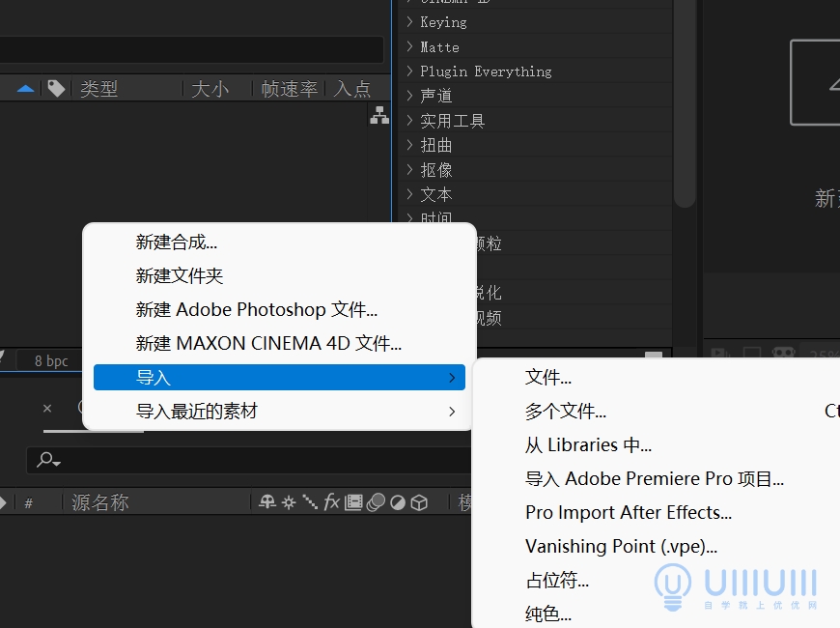Click the Frame Blending filmstrip switch icon
This screenshot has width=840, height=628.
[353, 502]
